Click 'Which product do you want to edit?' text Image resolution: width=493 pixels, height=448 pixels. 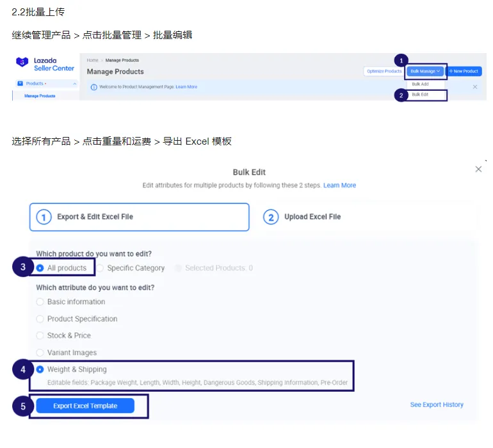click(x=93, y=253)
